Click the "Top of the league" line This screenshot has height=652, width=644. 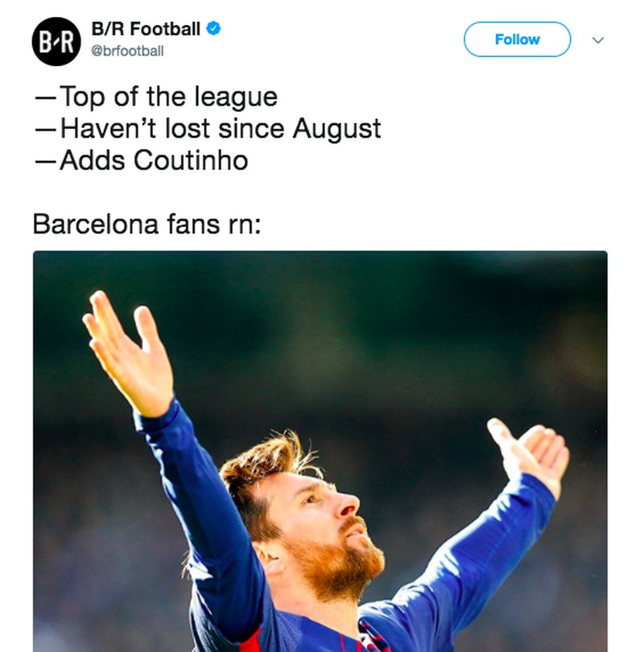(x=155, y=97)
